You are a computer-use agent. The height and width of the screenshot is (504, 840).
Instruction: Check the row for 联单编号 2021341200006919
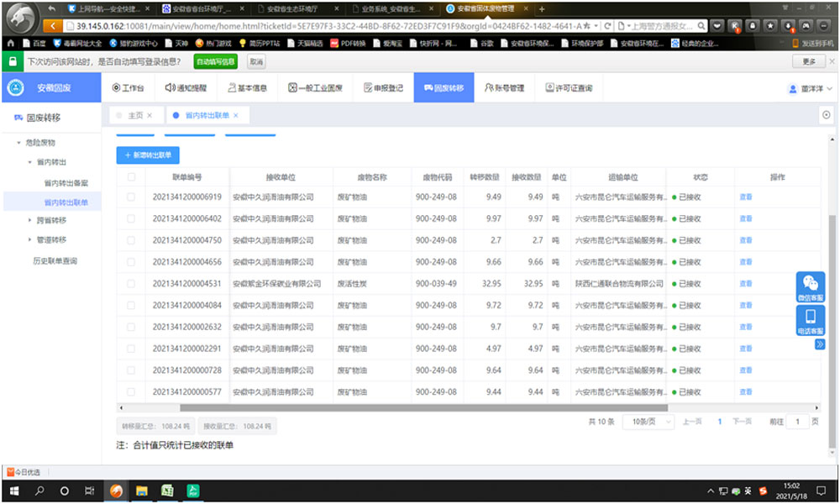pos(129,198)
